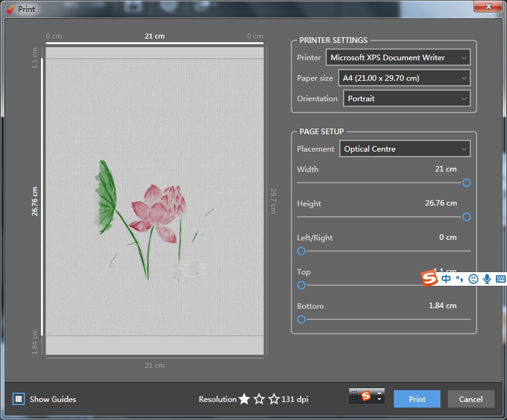Switch the Chinese/English input mode icon
The image size is (507, 420).
447,279
